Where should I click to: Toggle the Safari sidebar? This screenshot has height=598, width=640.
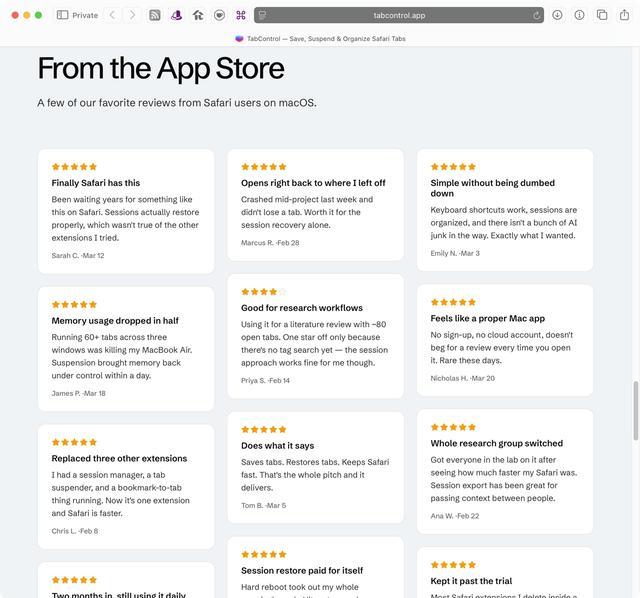click(62, 15)
